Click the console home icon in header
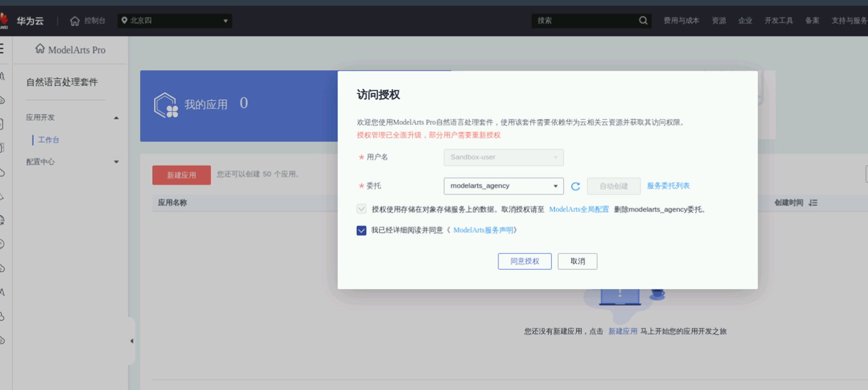 (75, 21)
